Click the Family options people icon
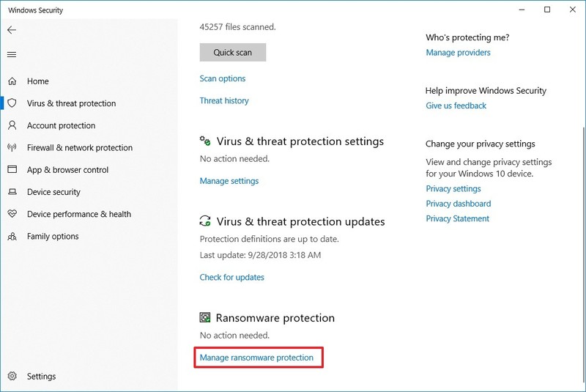 click(12, 237)
